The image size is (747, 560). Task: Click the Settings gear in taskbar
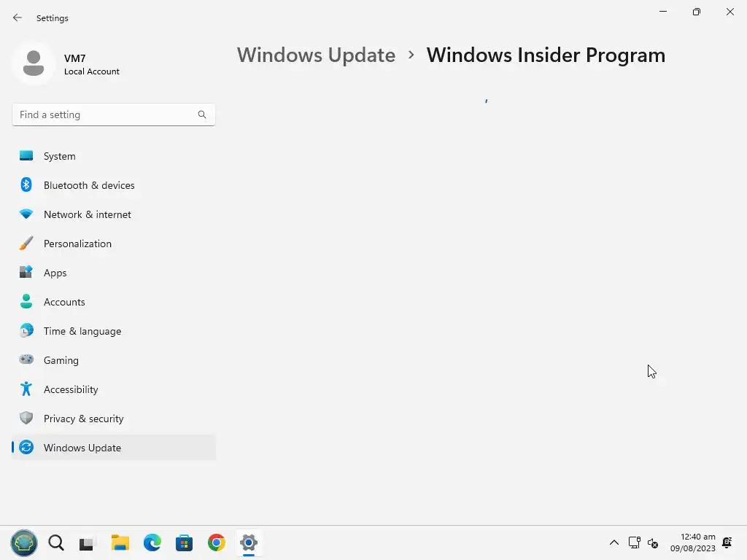(x=249, y=542)
